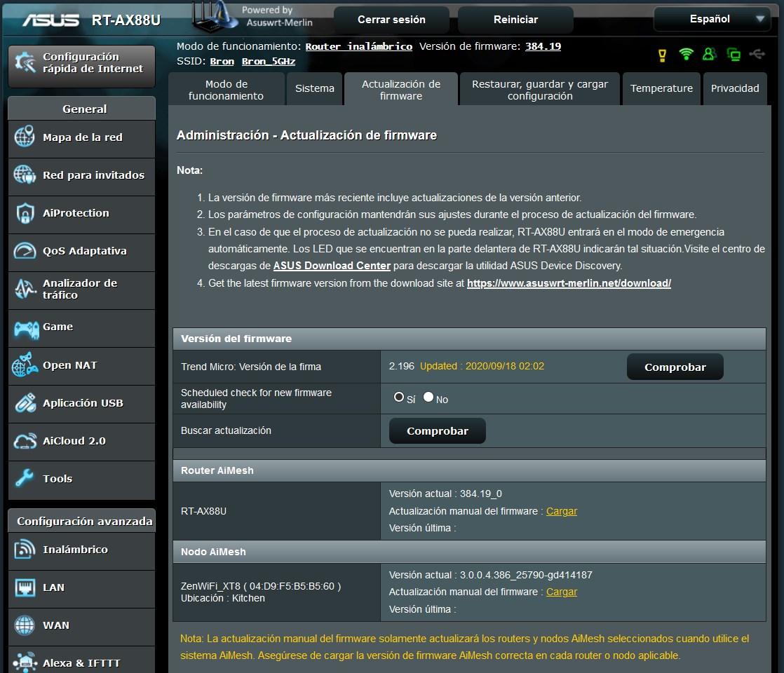Click the USB status icon

point(757,53)
